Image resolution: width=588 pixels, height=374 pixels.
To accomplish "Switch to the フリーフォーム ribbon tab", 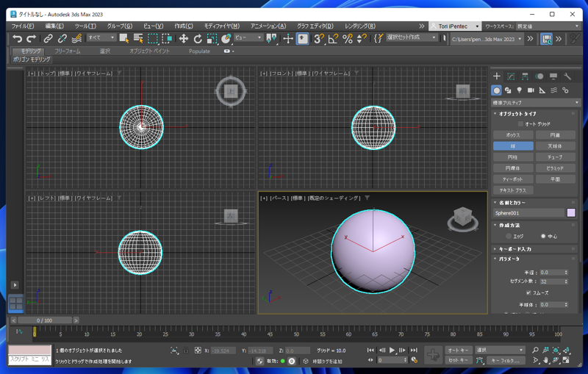I will click(68, 51).
